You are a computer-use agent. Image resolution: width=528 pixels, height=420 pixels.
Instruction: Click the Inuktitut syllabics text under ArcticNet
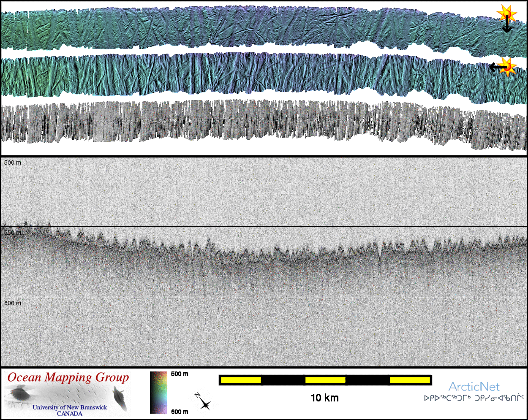(x=474, y=398)
